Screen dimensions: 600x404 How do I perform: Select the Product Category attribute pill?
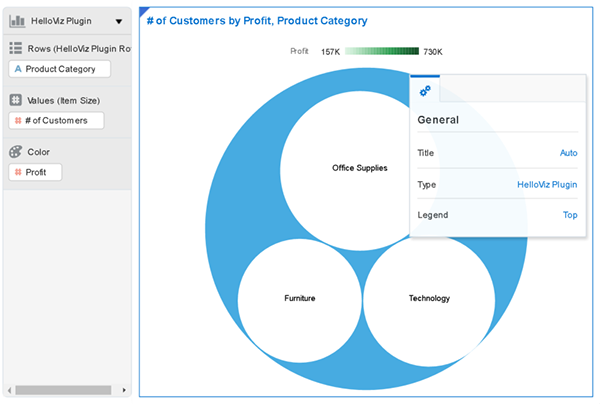coord(56,69)
